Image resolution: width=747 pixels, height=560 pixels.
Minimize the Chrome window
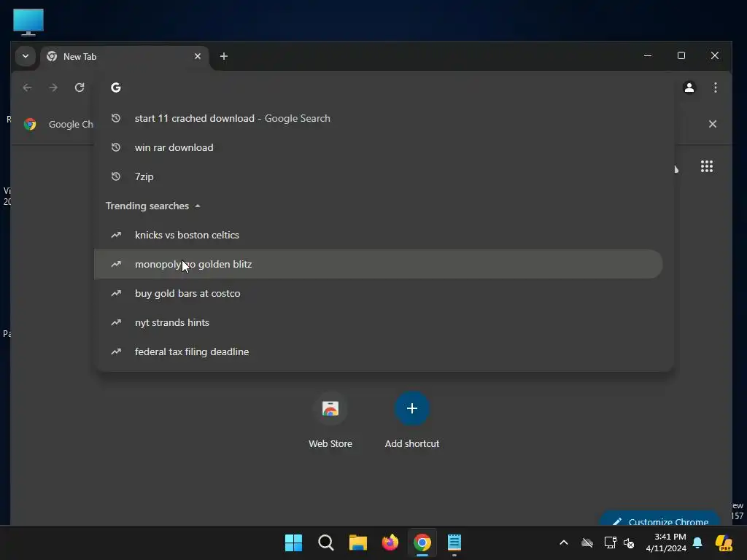tap(648, 55)
